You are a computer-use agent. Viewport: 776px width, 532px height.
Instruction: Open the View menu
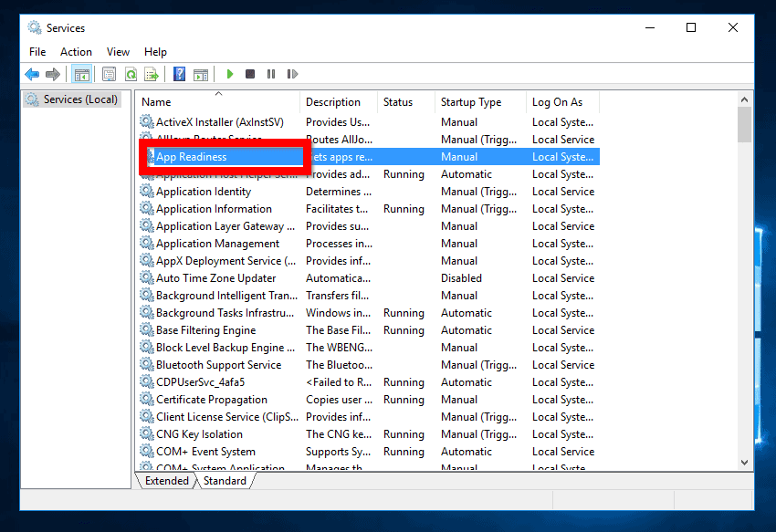(x=118, y=52)
